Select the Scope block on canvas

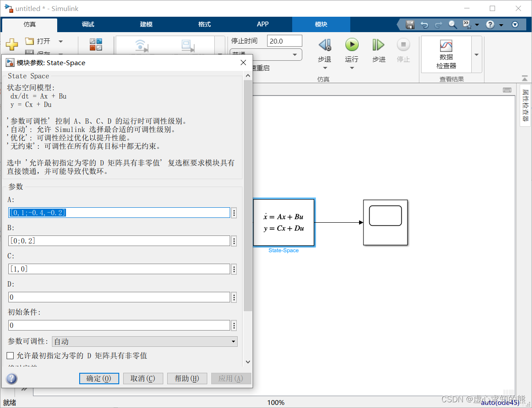pos(385,222)
